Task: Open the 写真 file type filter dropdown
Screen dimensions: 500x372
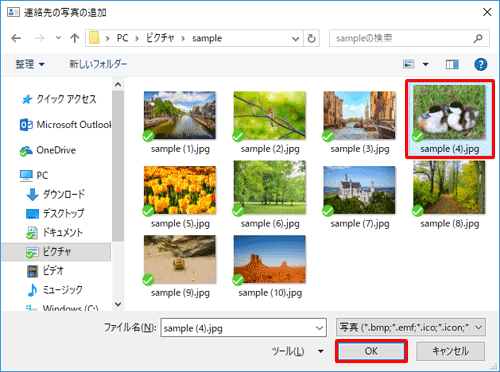Action: [411, 328]
